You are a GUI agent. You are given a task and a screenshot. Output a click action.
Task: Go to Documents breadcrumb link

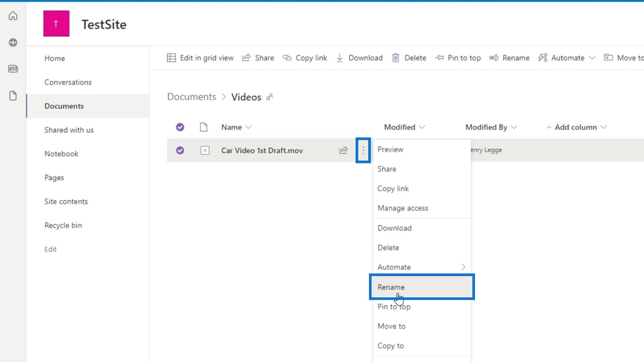point(192,97)
